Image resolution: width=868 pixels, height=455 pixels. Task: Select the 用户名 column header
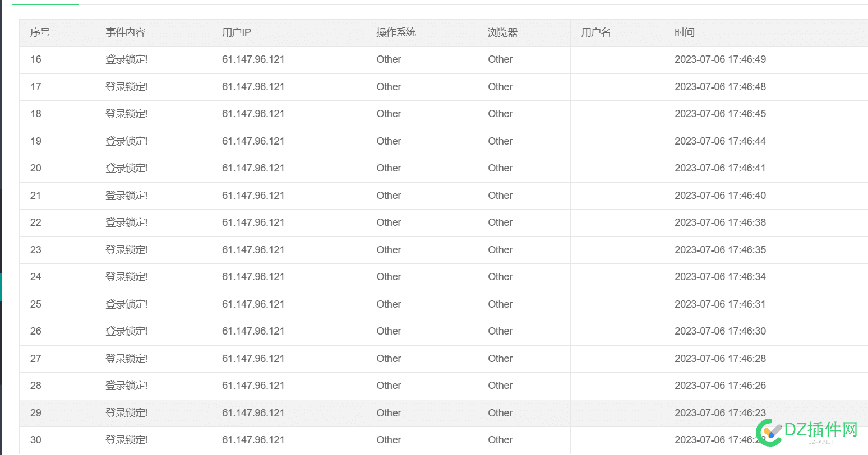[x=595, y=32]
